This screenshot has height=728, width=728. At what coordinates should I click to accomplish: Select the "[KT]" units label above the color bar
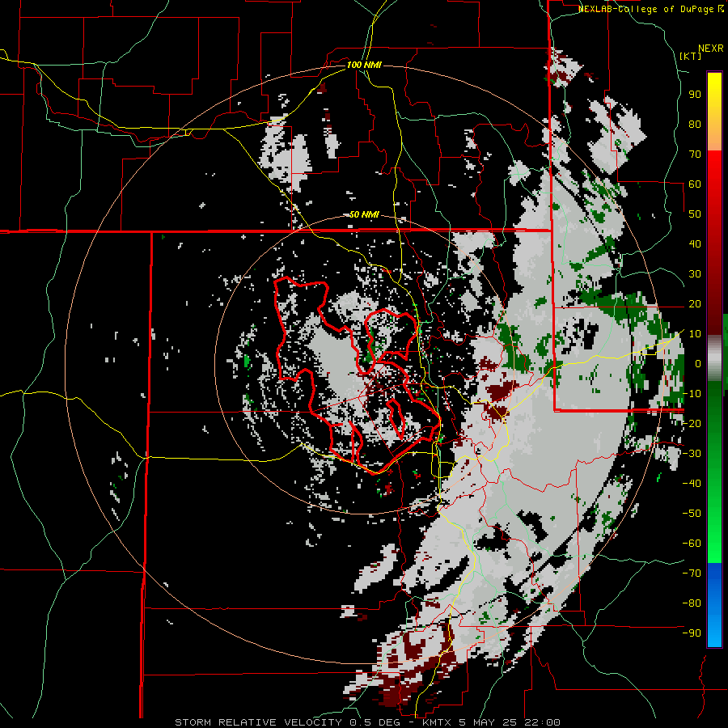pos(691,56)
